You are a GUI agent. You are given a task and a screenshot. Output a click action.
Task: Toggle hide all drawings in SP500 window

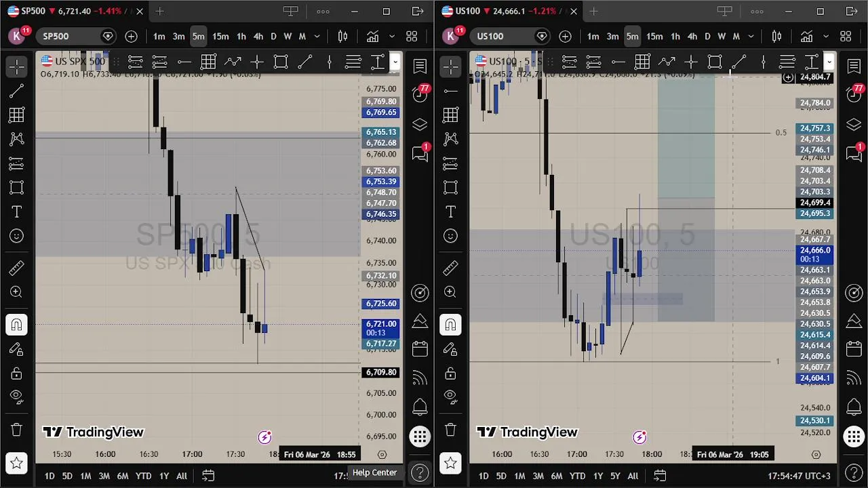pos(16,397)
